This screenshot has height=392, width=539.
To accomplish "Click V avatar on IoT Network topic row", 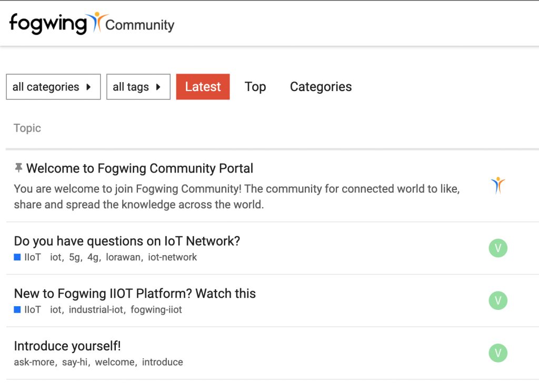I will point(498,248).
